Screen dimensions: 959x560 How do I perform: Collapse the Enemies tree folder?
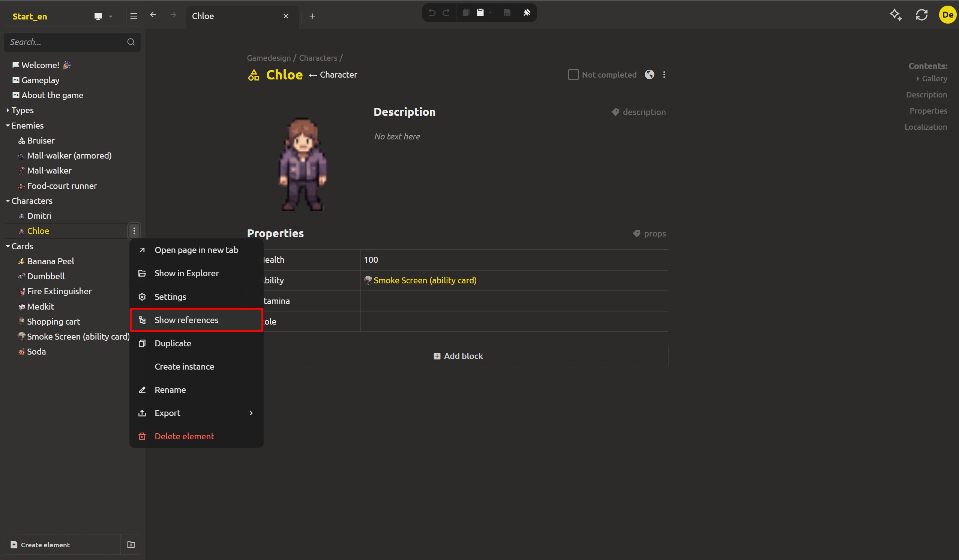pyautogui.click(x=8, y=126)
